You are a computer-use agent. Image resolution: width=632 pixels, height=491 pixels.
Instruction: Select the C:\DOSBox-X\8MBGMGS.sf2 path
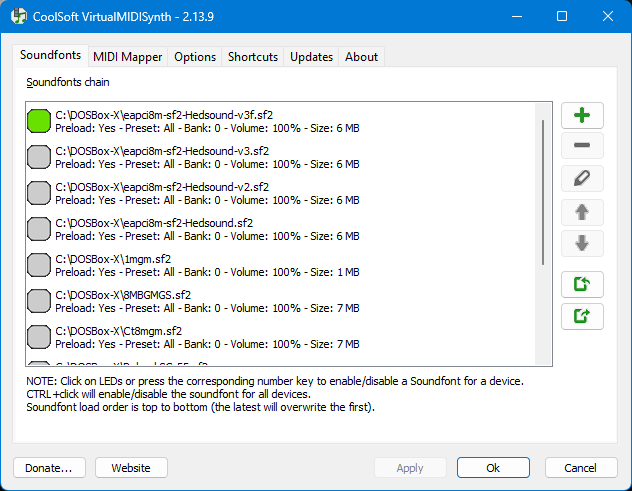pyautogui.click(x=123, y=295)
